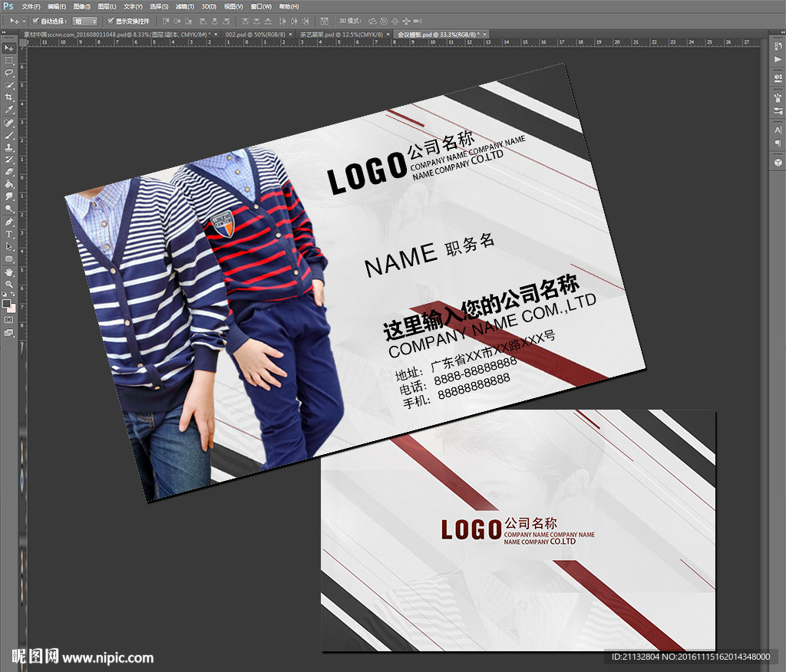
Task: Toggle the 显示变换控件 checkbox
Action: click(111, 21)
